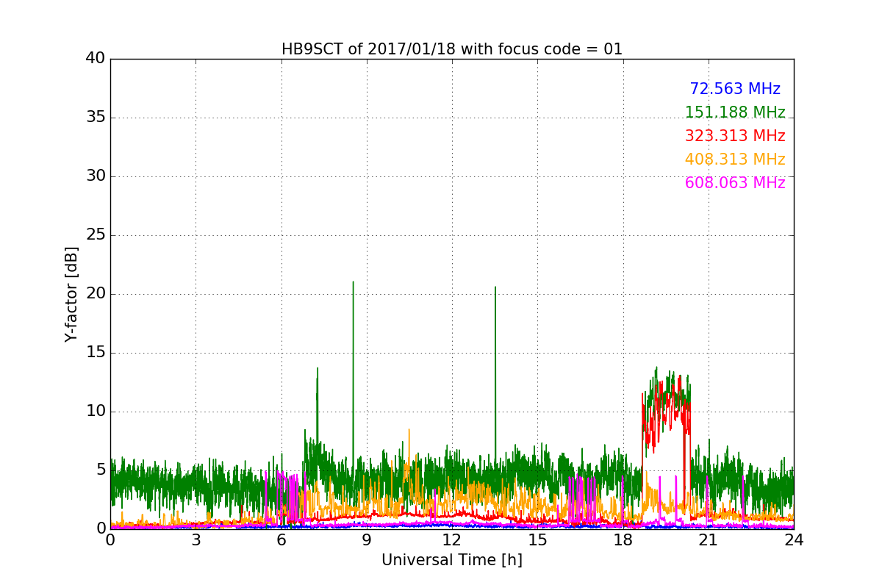Click the x-axis tick label '21'

click(709, 539)
